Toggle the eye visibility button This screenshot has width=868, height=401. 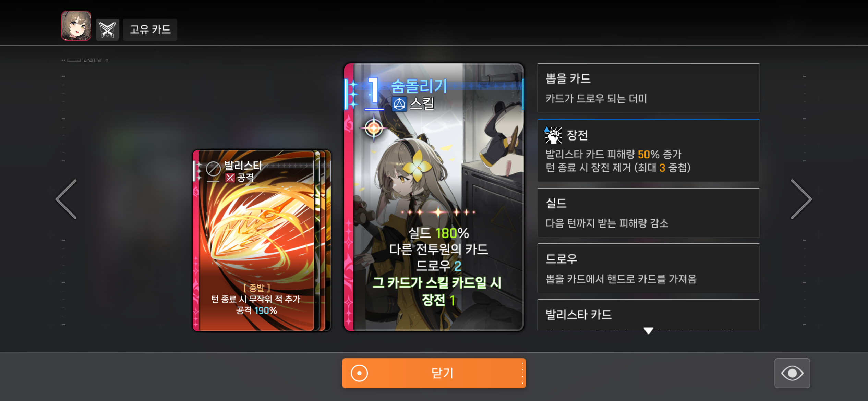point(792,373)
